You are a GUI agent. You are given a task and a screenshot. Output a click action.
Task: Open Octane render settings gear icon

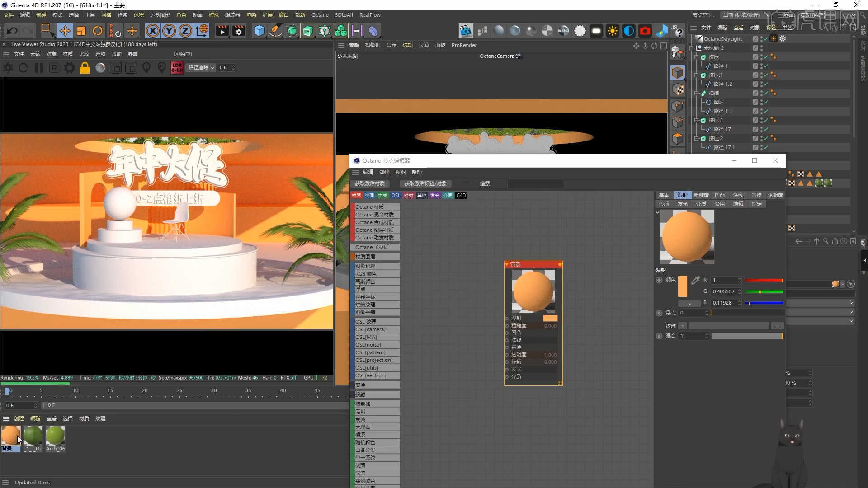(x=69, y=68)
